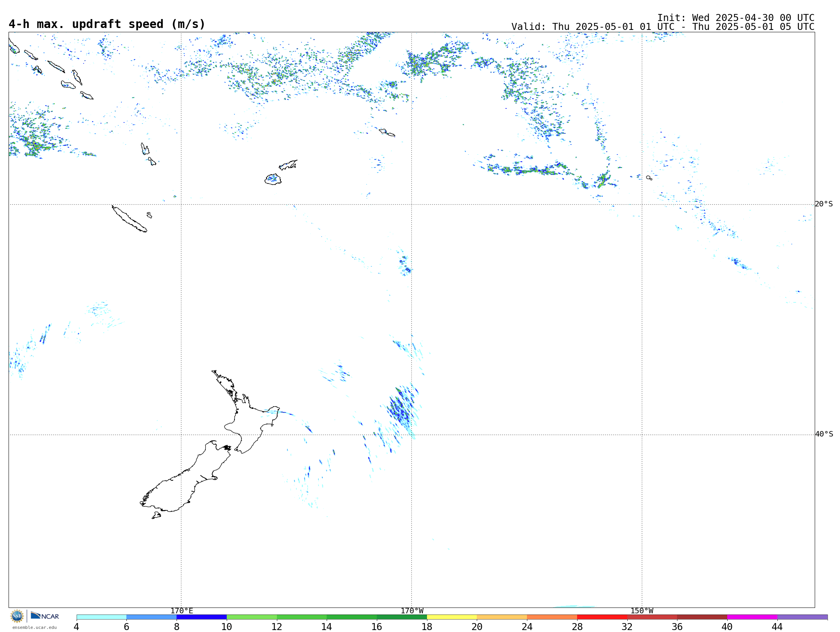Viewport: 840px width, 632px height.
Task: Click the colorbar tick label '6'
Action: tap(126, 627)
